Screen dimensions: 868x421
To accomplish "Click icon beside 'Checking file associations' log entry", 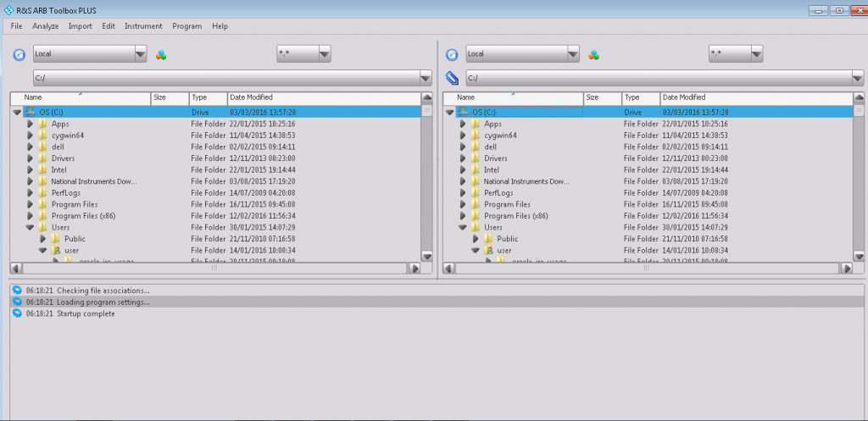I will click(x=17, y=291).
